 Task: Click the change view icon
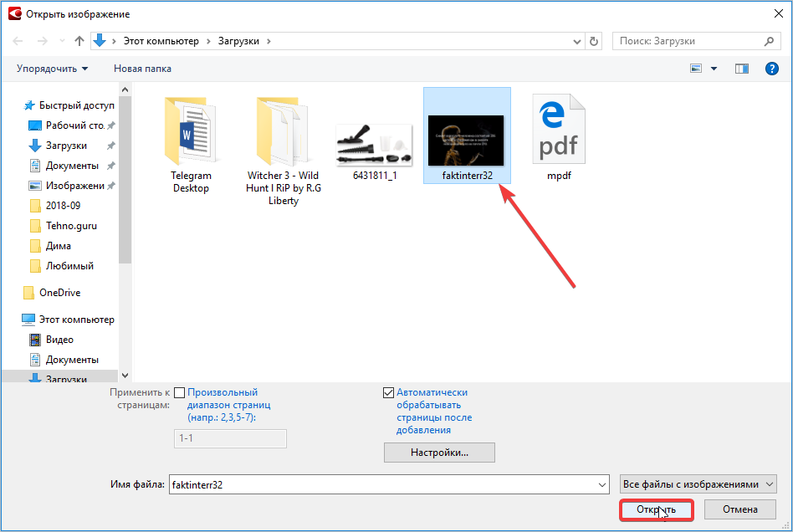696,69
